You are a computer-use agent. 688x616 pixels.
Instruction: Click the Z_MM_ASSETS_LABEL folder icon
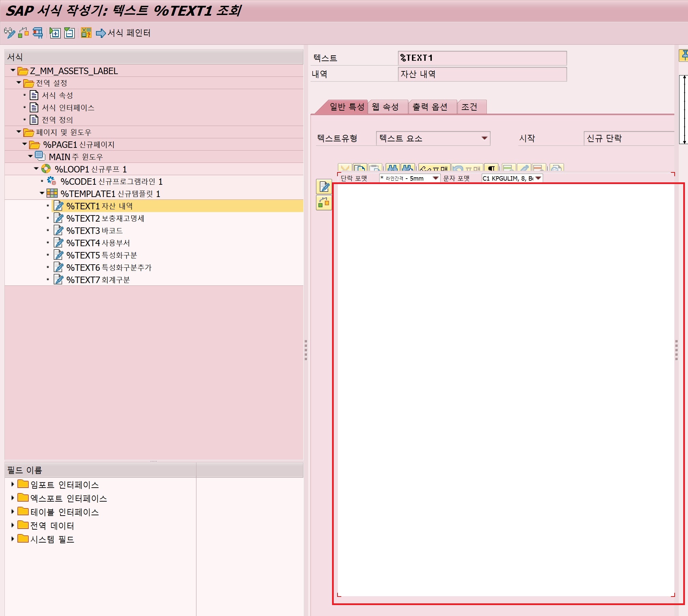(x=23, y=71)
